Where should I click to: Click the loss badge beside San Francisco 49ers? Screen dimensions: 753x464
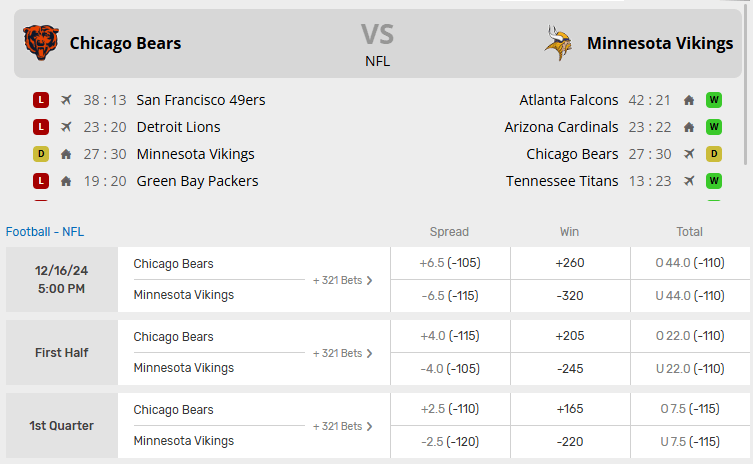[41, 100]
